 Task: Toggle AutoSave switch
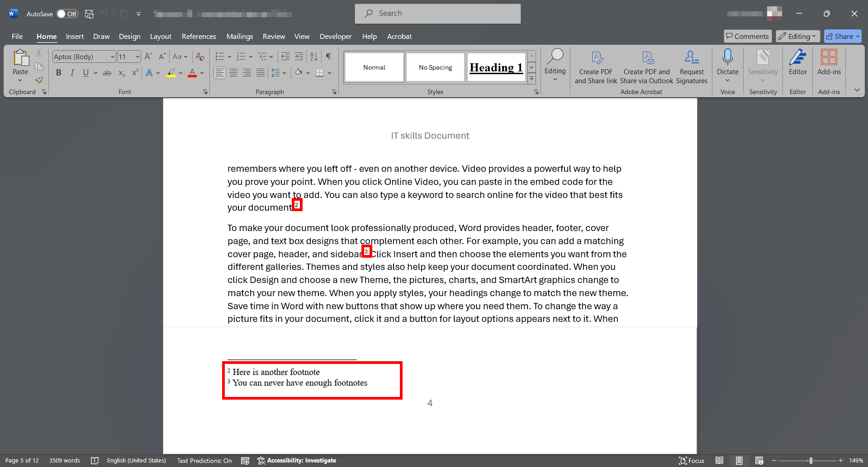coord(67,14)
